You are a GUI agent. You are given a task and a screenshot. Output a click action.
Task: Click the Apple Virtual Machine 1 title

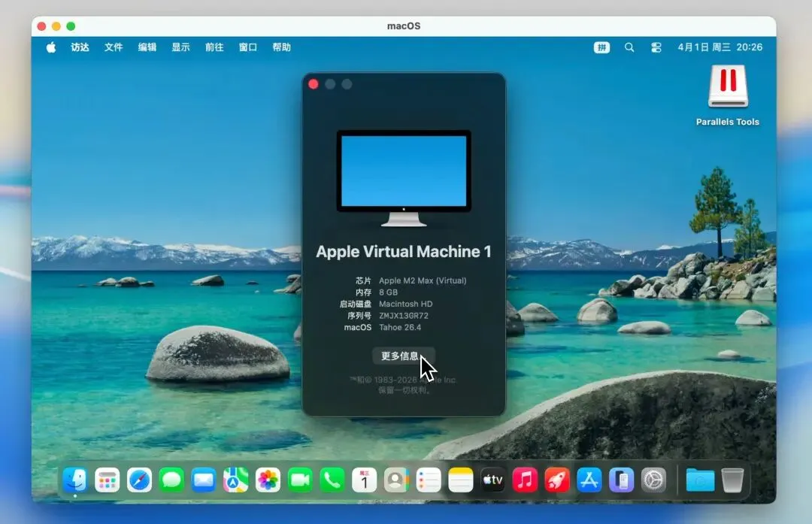(x=404, y=252)
